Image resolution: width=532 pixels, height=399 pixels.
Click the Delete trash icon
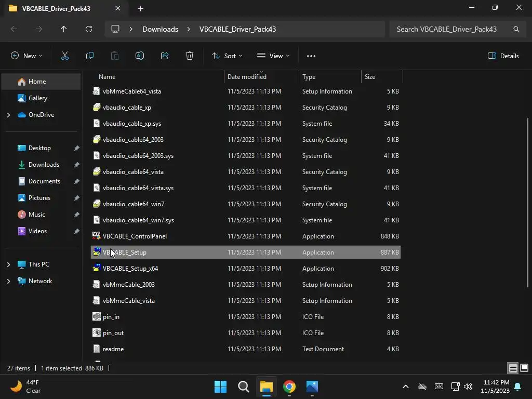pyautogui.click(x=190, y=56)
